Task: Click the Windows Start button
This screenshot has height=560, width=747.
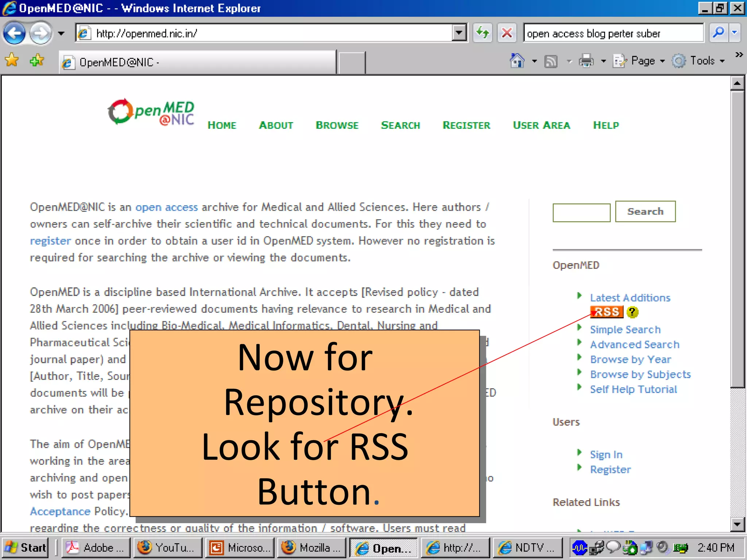Action: point(26,548)
